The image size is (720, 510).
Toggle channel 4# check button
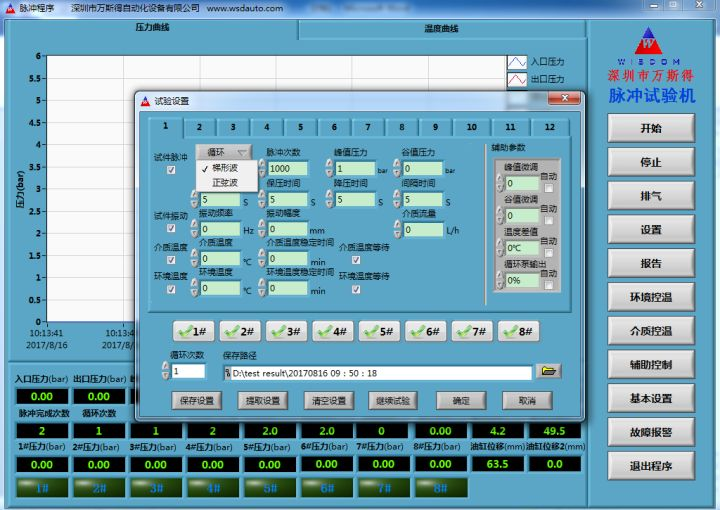pyautogui.click(x=333, y=331)
